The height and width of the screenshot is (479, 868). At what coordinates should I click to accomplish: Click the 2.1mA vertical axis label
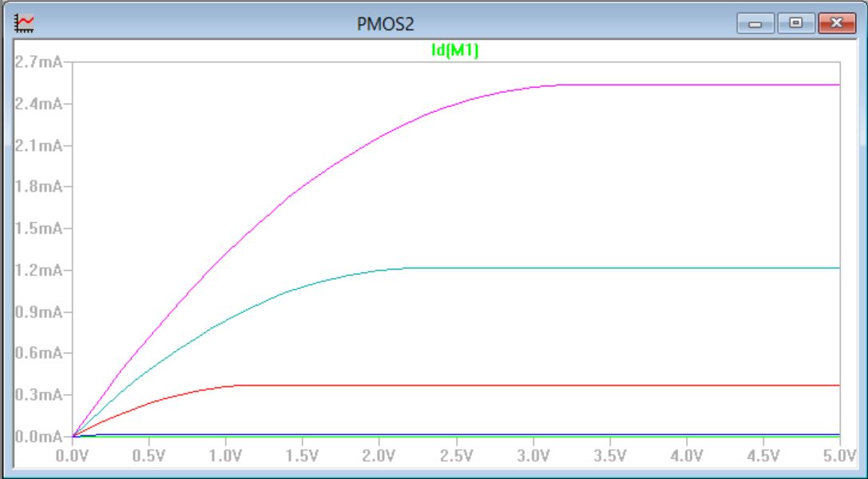click(x=39, y=145)
